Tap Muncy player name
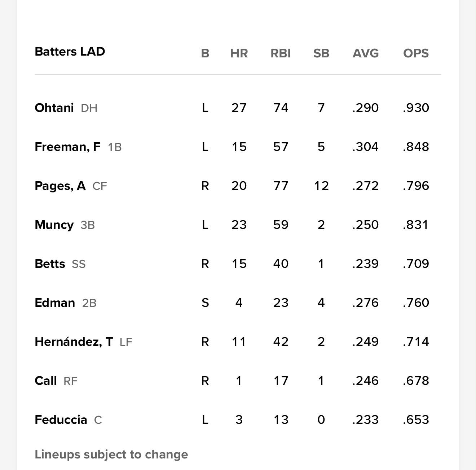The image size is (476, 470). (x=54, y=225)
